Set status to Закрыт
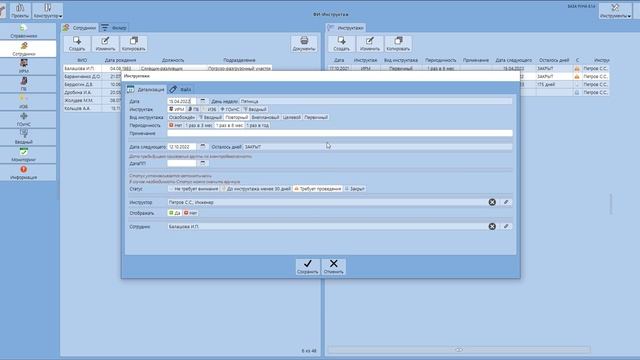The height and width of the screenshot is (360, 640). coord(355,189)
